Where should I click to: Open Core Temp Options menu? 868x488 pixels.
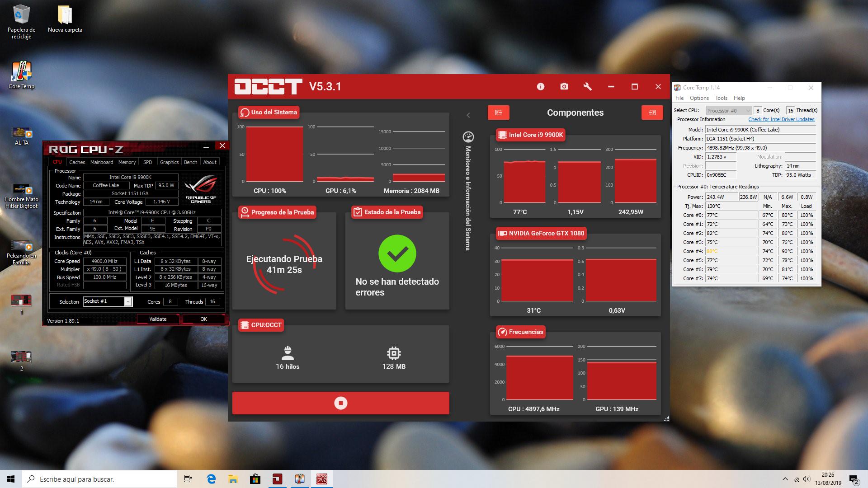pyautogui.click(x=699, y=98)
